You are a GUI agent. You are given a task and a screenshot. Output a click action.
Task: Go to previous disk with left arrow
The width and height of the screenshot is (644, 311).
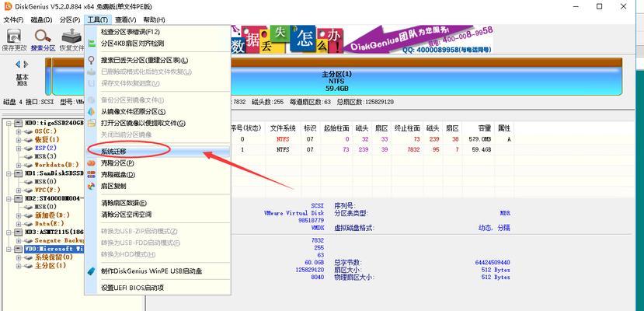[x=18, y=64]
